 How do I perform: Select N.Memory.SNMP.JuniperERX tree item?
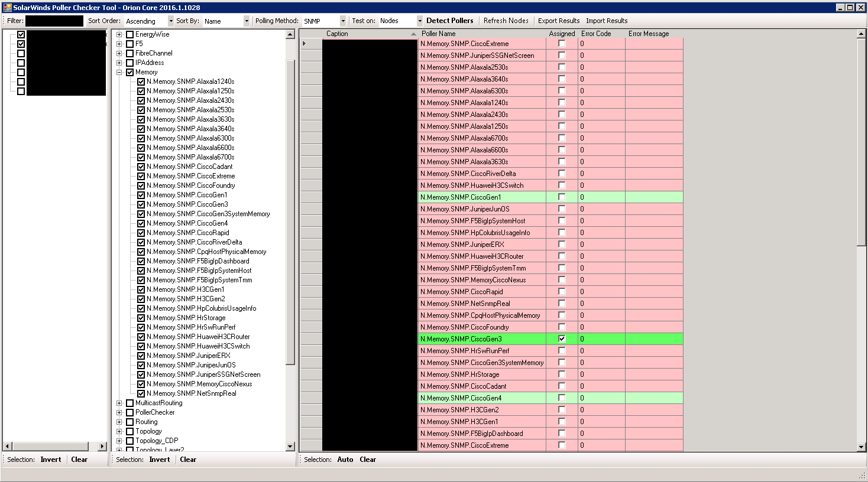coord(189,356)
